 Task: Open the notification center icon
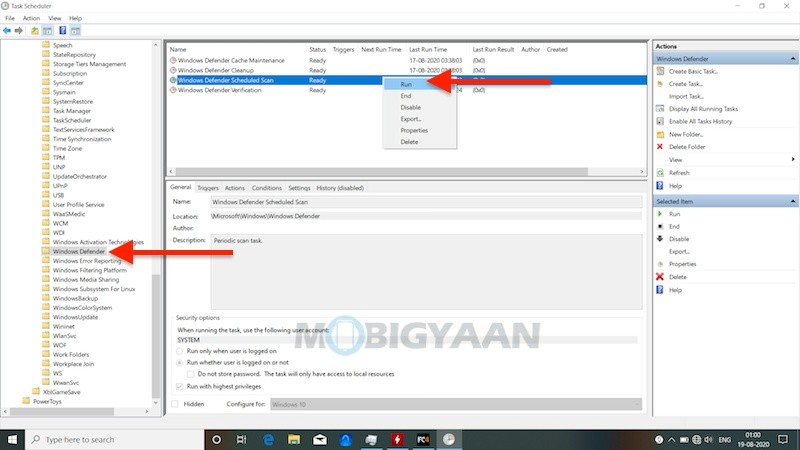tap(783, 439)
